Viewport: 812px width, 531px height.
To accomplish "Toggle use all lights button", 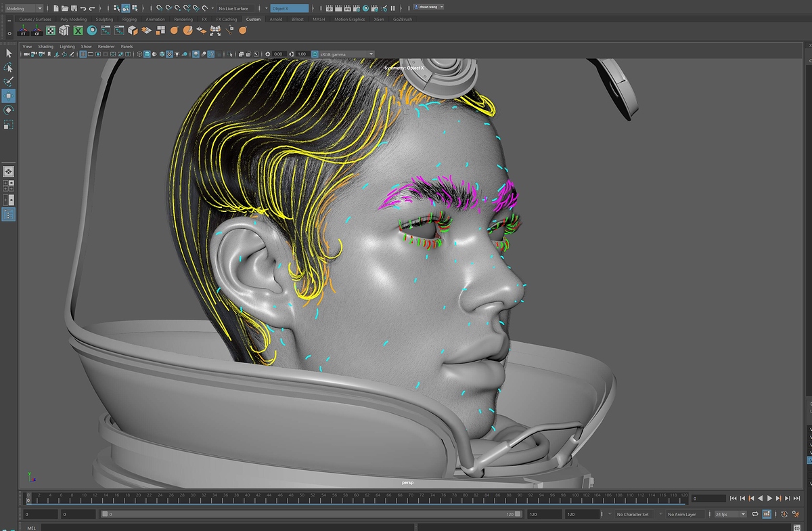I will (x=177, y=54).
